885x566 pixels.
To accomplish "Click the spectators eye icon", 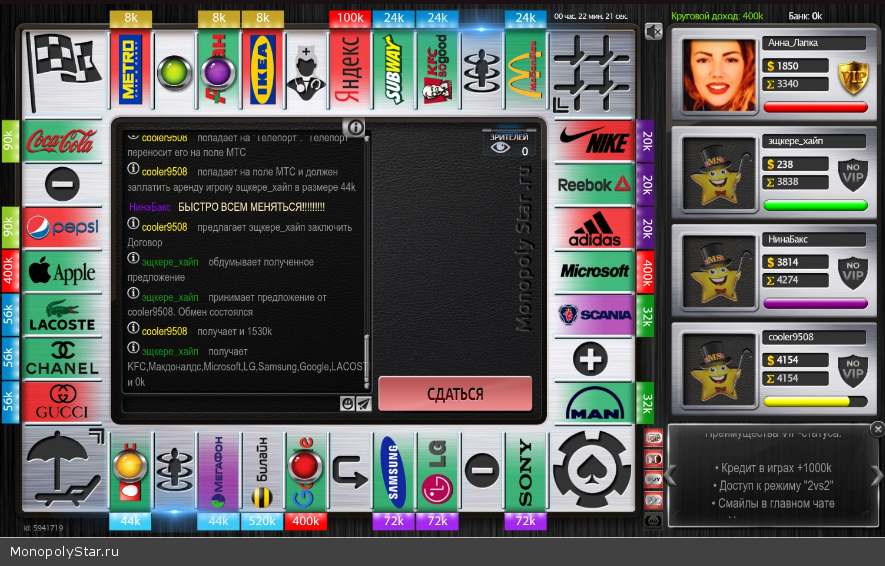I will pyautogui.click(x=500, y=148).
